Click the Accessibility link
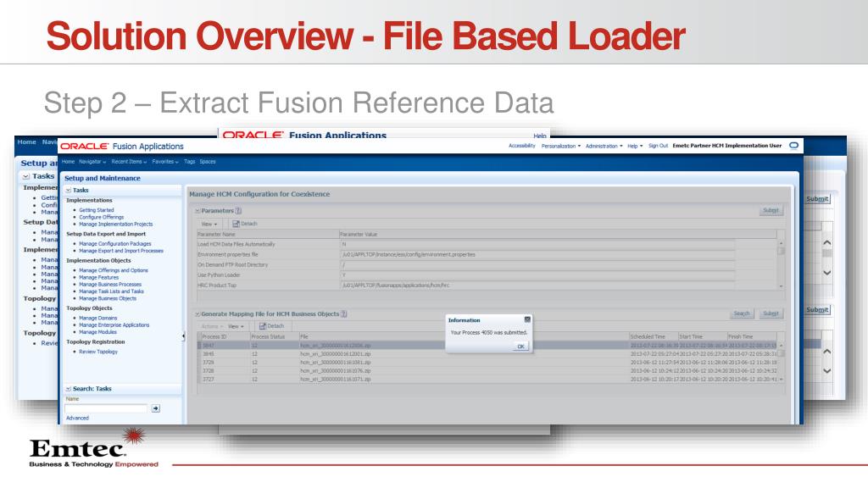 tap(521, 146)
